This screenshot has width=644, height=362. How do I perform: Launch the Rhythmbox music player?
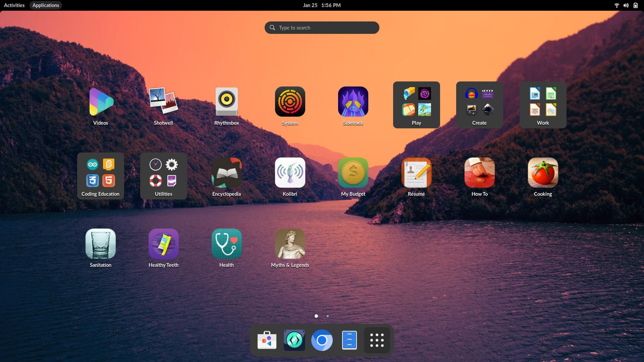227,102
